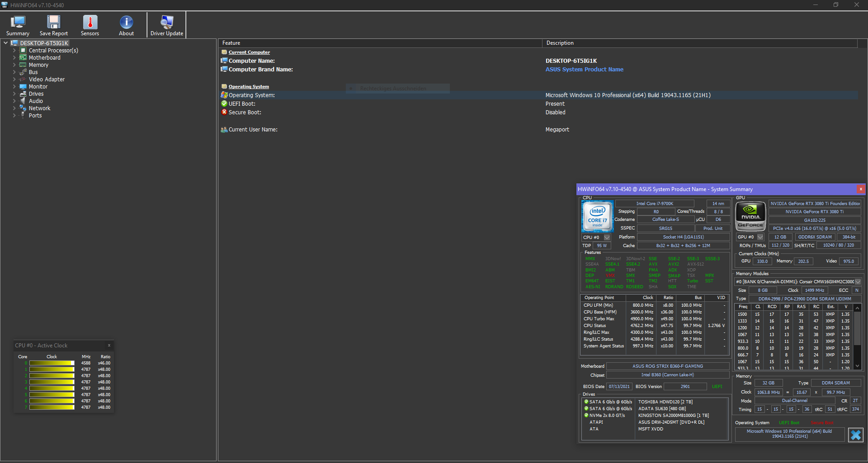This screenshot has height=463, width=868.
Task: Click the Disabled value for Secure Boot
Action: [x=555, y=112]
